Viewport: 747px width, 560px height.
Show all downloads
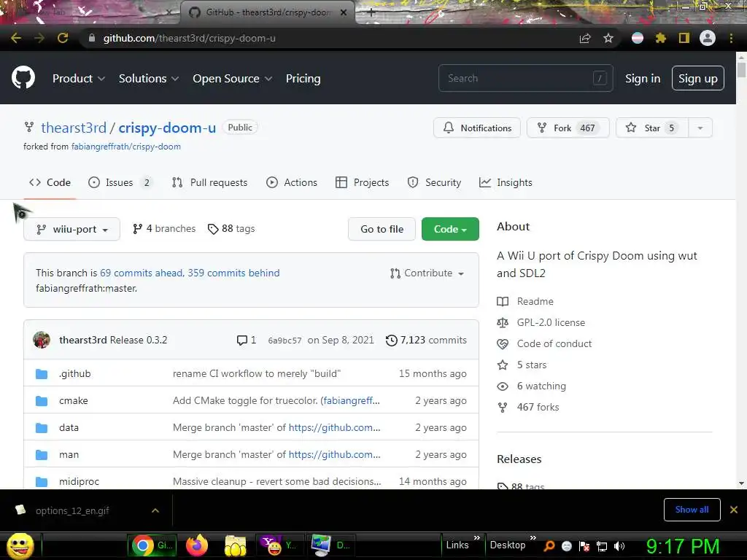pyautogui.click(x=692, y=510)
